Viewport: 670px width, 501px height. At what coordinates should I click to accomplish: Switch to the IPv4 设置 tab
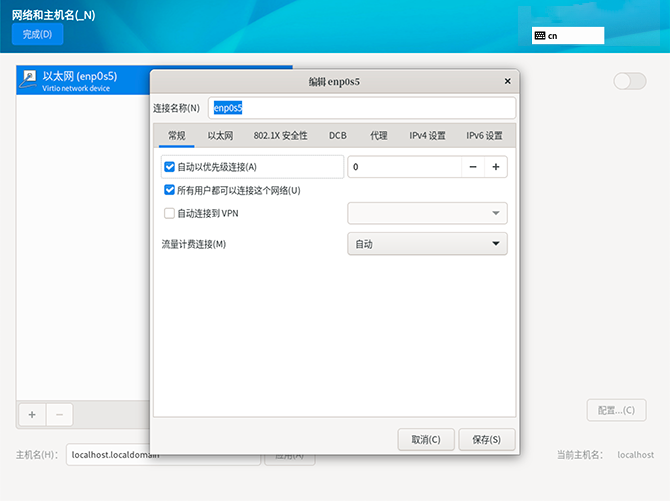(427, 135)
